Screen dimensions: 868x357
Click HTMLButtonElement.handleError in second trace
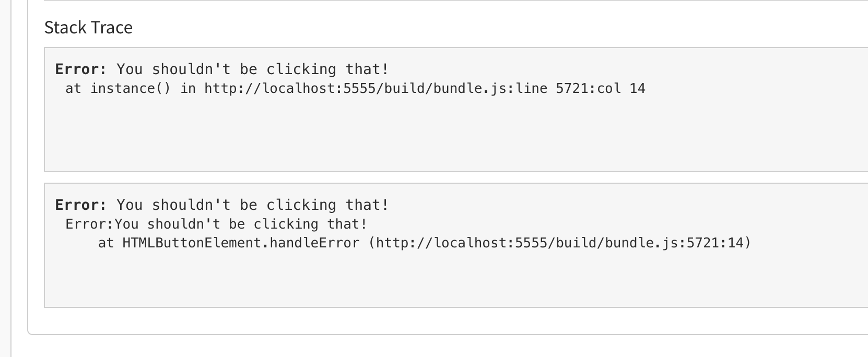(241, 243)
